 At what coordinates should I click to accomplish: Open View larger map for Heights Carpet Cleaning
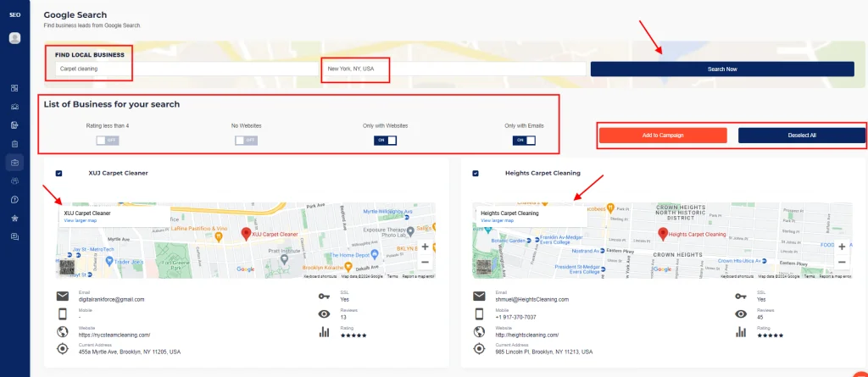(498, 220)
